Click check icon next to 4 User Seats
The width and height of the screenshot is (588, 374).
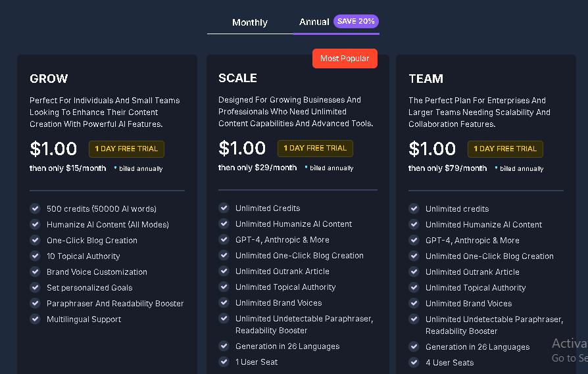[414, 362]
